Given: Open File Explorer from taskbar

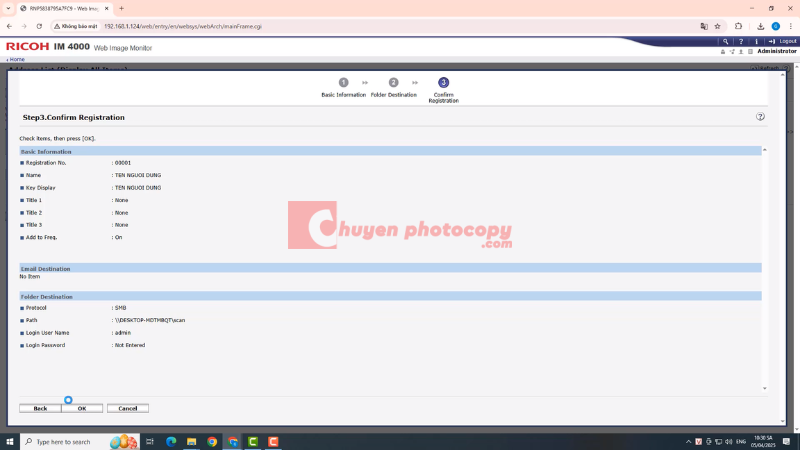Looking at the screenshot, I should (x=191, y=442).
